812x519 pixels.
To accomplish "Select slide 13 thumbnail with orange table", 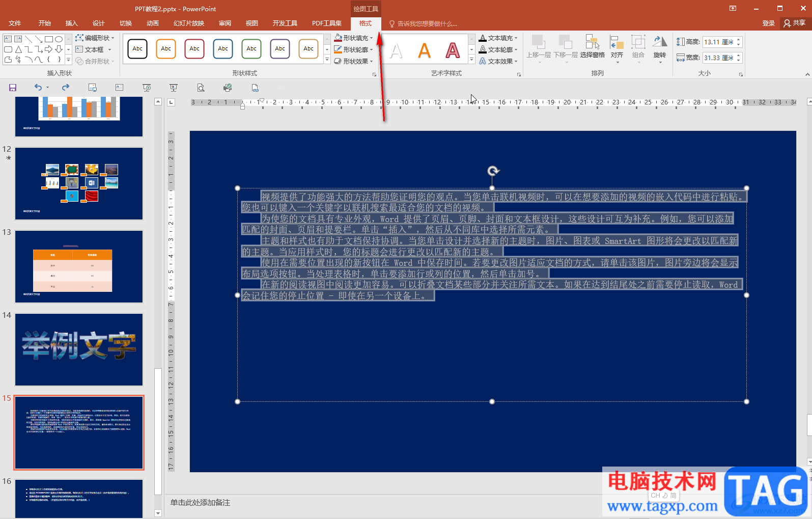I will click(79, 266).
